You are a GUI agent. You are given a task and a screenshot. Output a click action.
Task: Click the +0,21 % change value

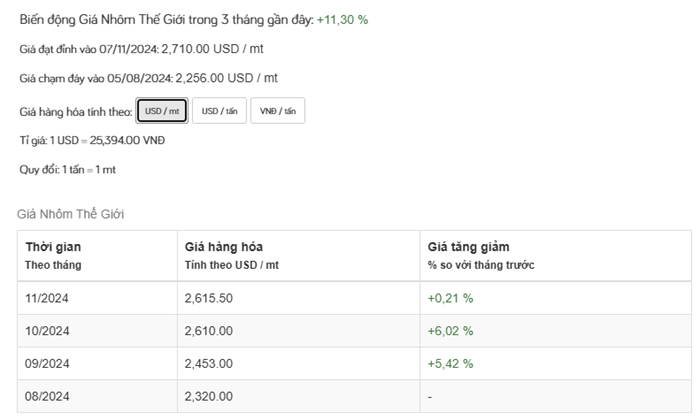tap(450, 298)
